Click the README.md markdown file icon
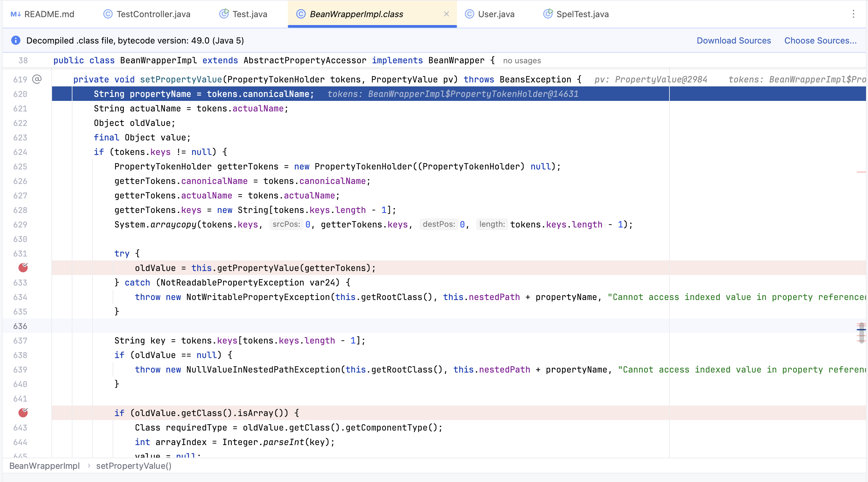 pyautogui.click(x=15, y=14)
